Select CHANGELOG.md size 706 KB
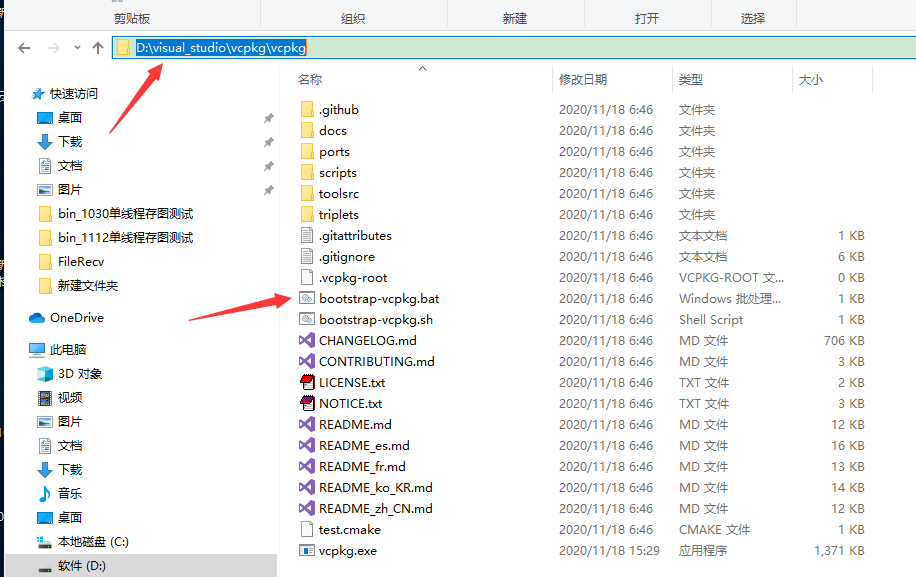The width and height of the screenshot is (916, 577). pyautogui.click(x=844, y=340)
